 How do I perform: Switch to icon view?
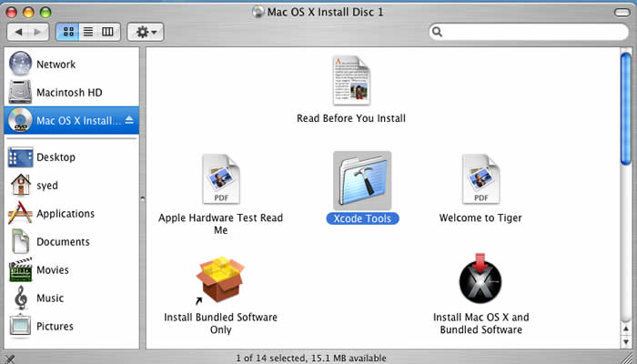coord(68,32)
